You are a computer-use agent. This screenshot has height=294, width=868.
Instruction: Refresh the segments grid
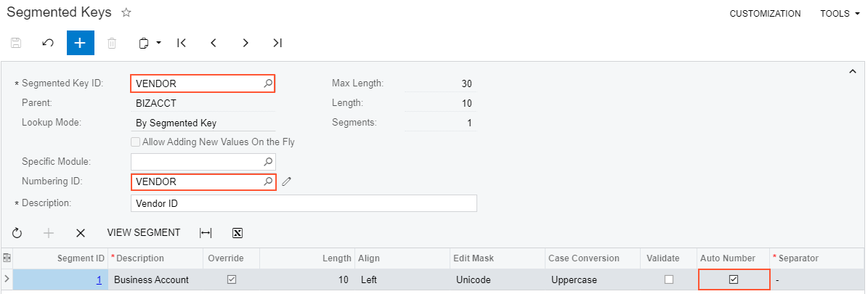click(x=17, y=233)
